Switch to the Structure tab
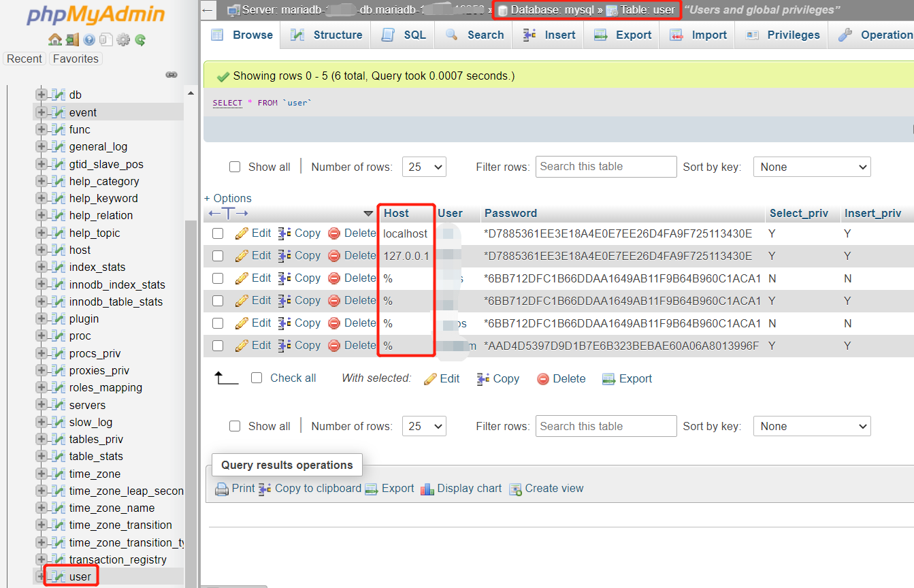This screenshot has width=914, height=588. 326,35
